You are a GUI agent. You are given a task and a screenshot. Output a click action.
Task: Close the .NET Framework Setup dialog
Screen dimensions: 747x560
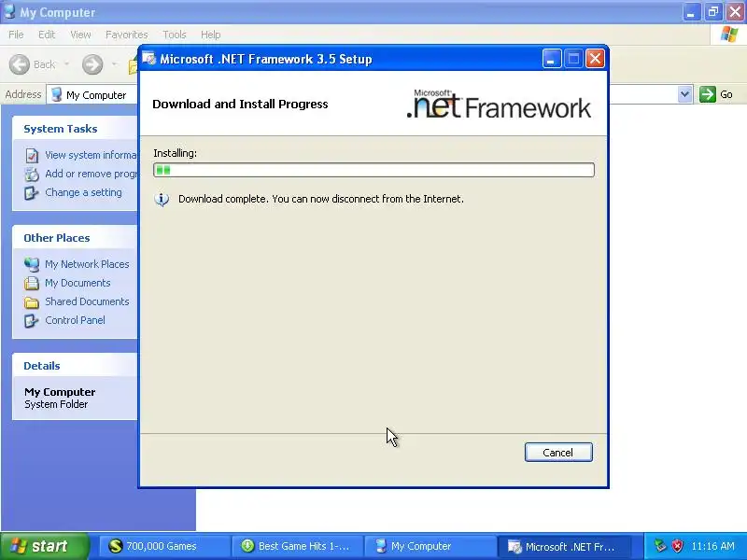pyautogui.click(x=595, y=59)
